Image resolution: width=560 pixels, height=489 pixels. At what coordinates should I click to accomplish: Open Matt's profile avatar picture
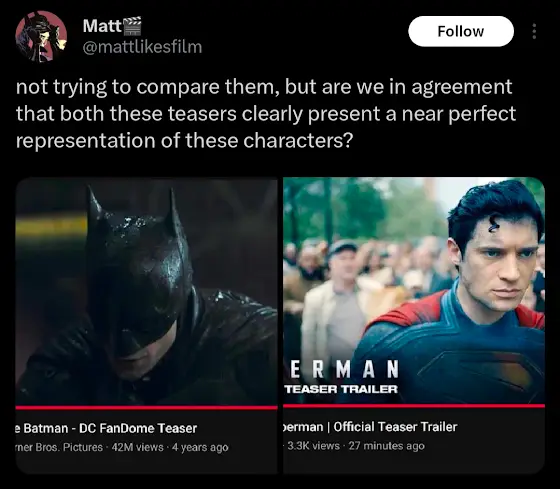point(41,36)
